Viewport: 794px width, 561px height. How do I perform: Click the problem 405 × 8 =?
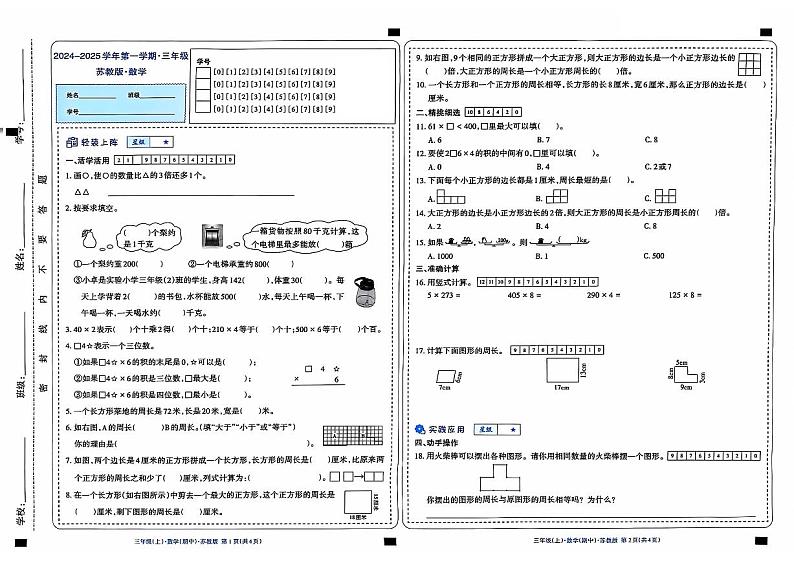pos(524,295)
